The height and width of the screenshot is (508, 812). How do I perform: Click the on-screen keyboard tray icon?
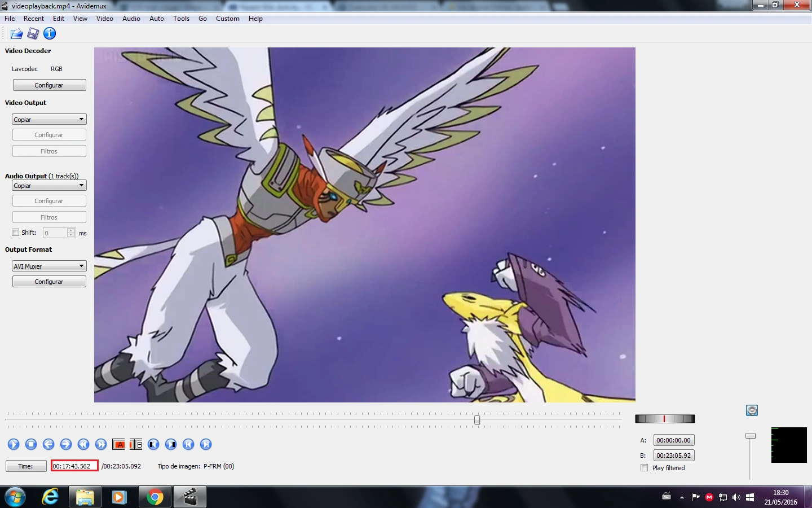click(667, 497)
